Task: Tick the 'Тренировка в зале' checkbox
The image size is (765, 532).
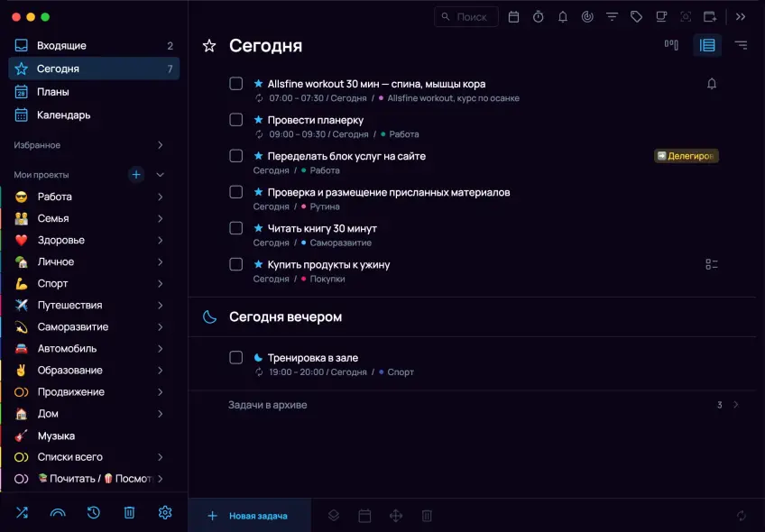Action: 235,358
